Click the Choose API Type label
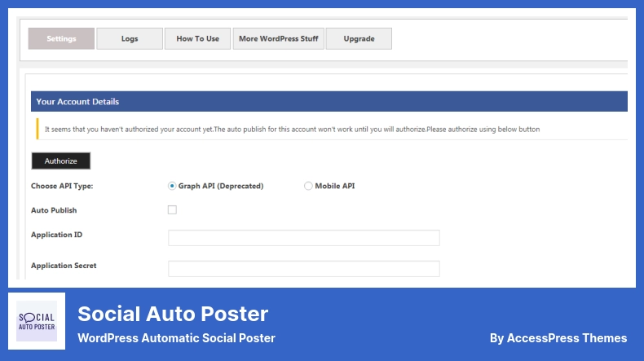Viewport: 644px width, 361px height. (62, 186)
